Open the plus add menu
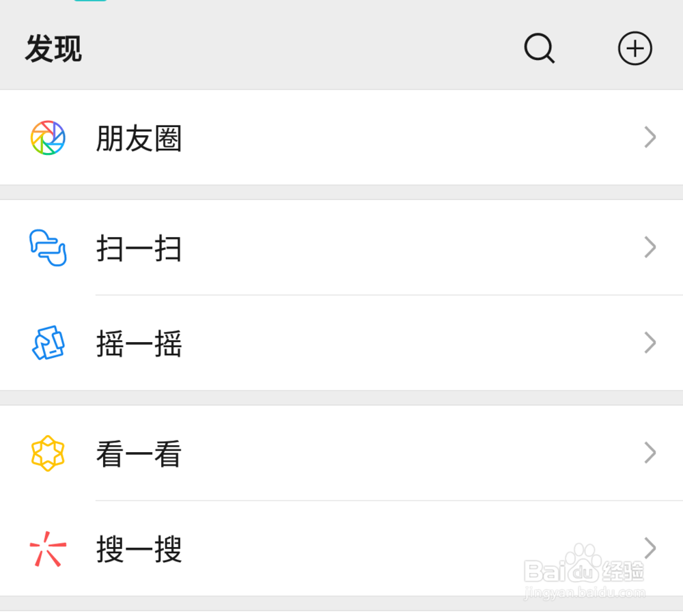 [x=635, y=49]
